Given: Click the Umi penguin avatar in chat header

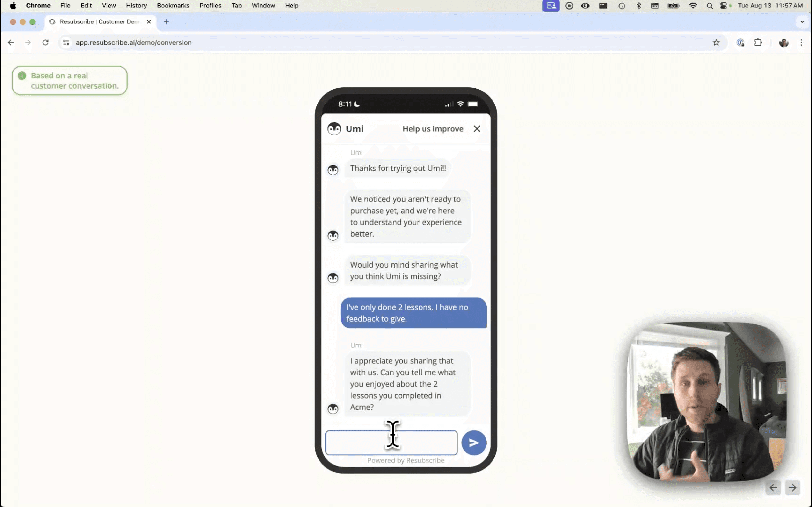Looking at the screenshot, I should tap(334, 128).
